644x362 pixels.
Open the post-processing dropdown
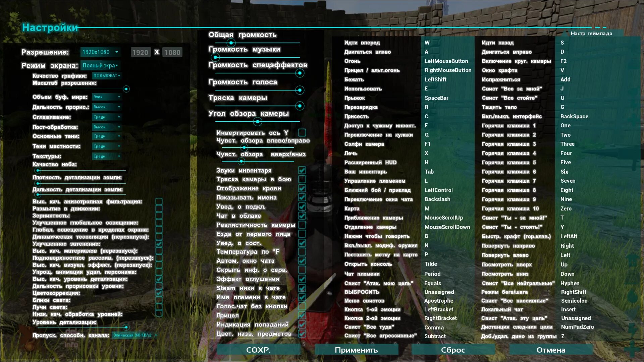click(107, 127)
